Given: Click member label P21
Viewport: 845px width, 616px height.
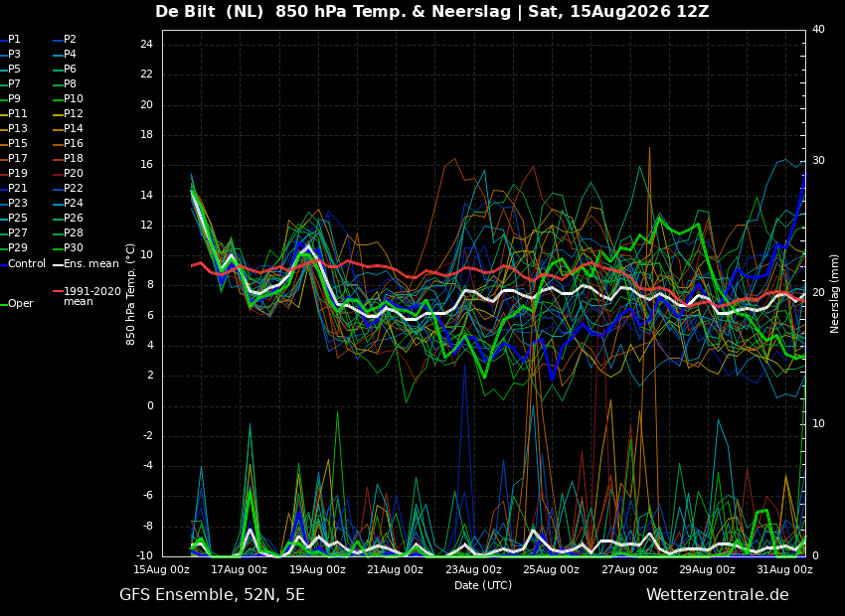Looking at the screenshot, I should tap(17, 188).
